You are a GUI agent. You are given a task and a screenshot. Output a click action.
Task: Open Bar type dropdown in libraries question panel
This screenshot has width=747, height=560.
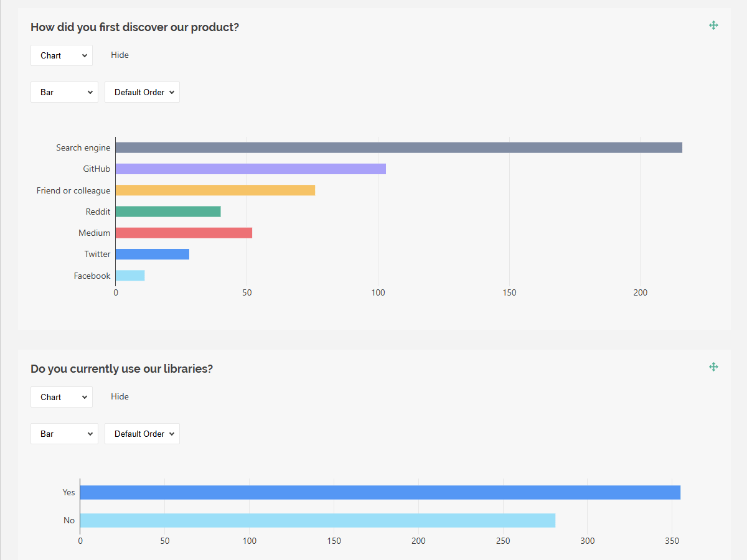(64, 434)
